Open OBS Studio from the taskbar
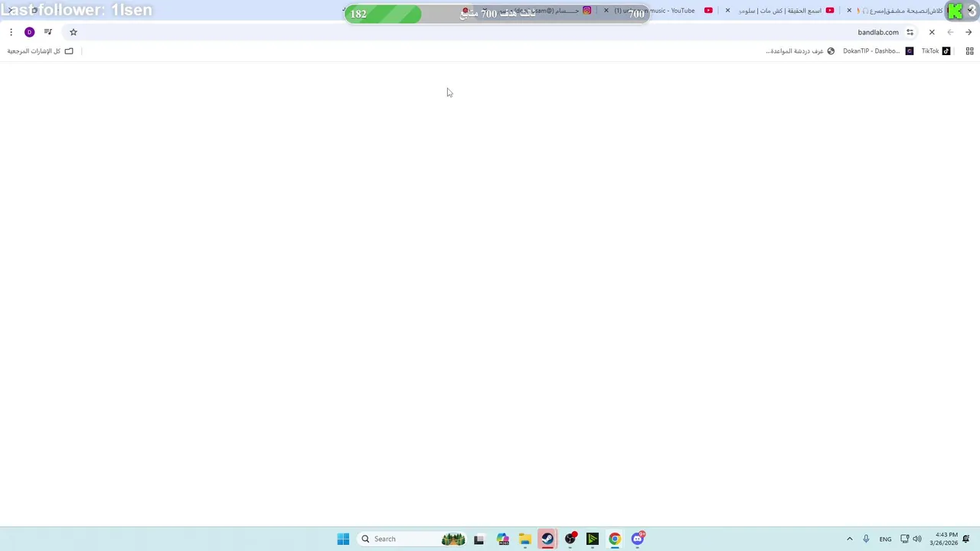 [570, 539]
